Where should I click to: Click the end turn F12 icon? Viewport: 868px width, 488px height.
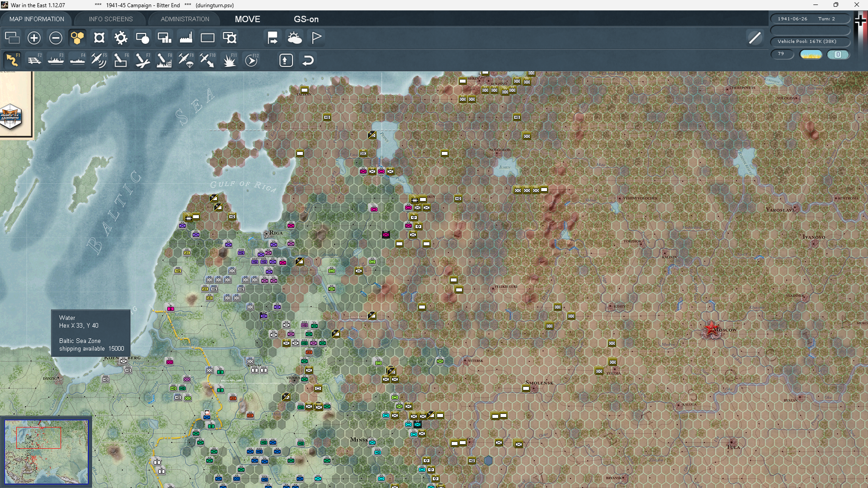(251, 60)
